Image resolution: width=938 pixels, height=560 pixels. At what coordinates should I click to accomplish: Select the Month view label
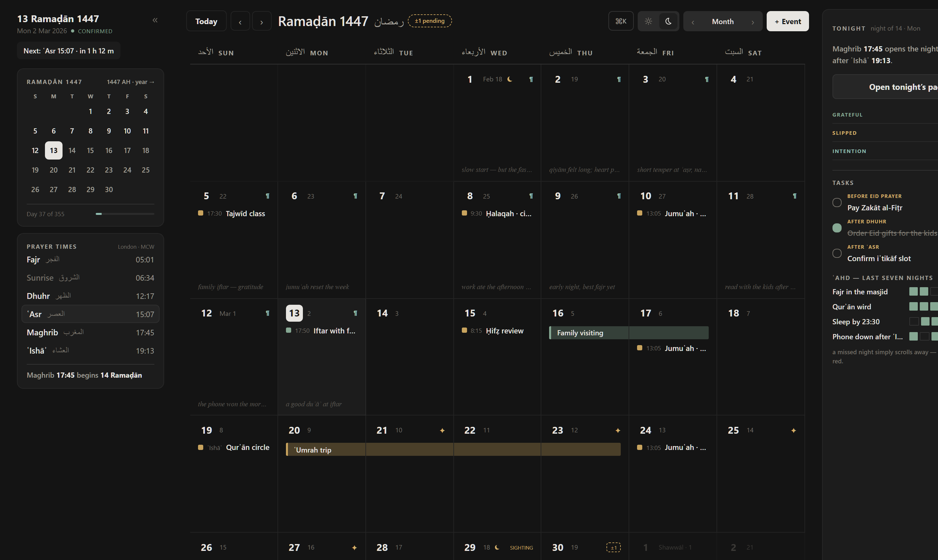click(x=722, y=21)
